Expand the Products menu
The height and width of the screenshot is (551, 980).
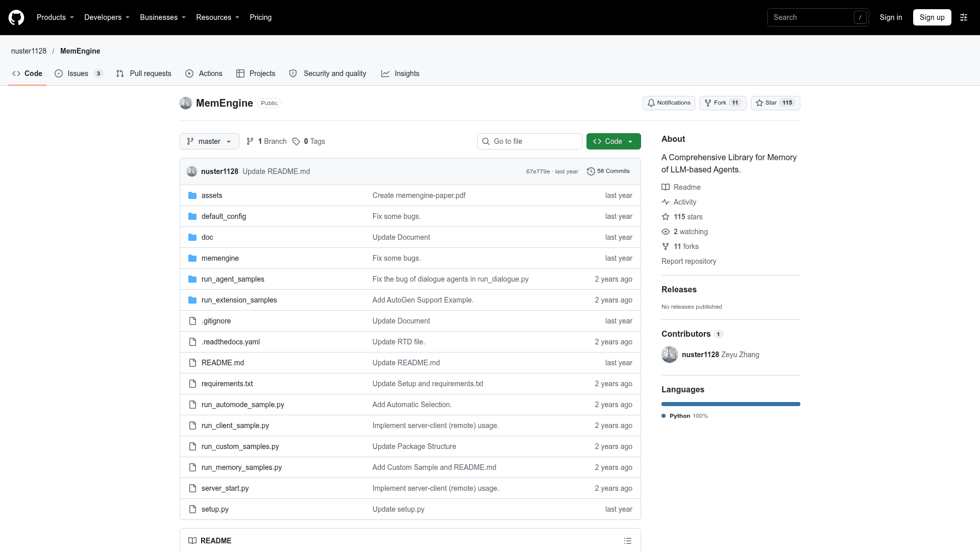55,17
